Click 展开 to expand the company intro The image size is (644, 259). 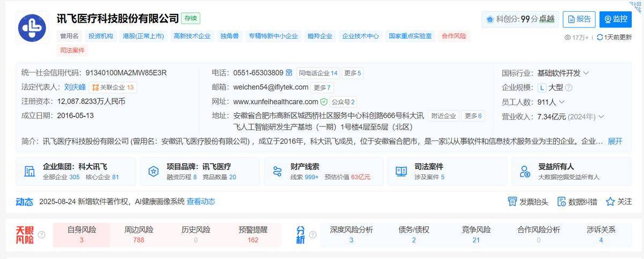tap(615, 141)
